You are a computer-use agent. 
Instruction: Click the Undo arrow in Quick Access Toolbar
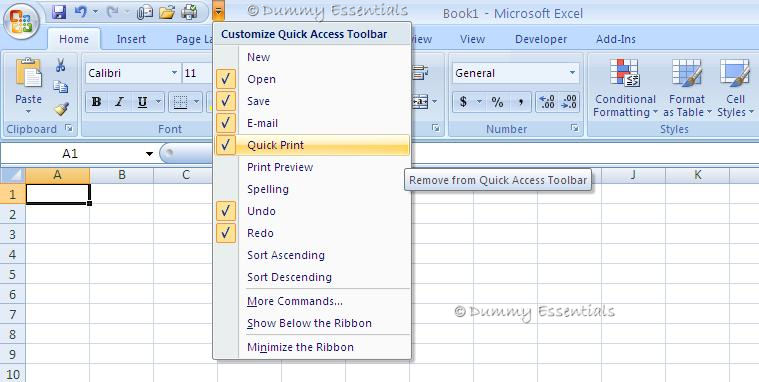(81, 12)
